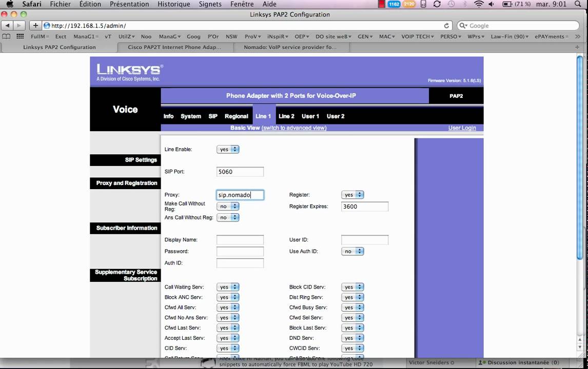Image resolution: width=588 pixels, height=369 pixels.
Task: Open the Accept Last Serv dropdown
Action: [x=228, y=338]
